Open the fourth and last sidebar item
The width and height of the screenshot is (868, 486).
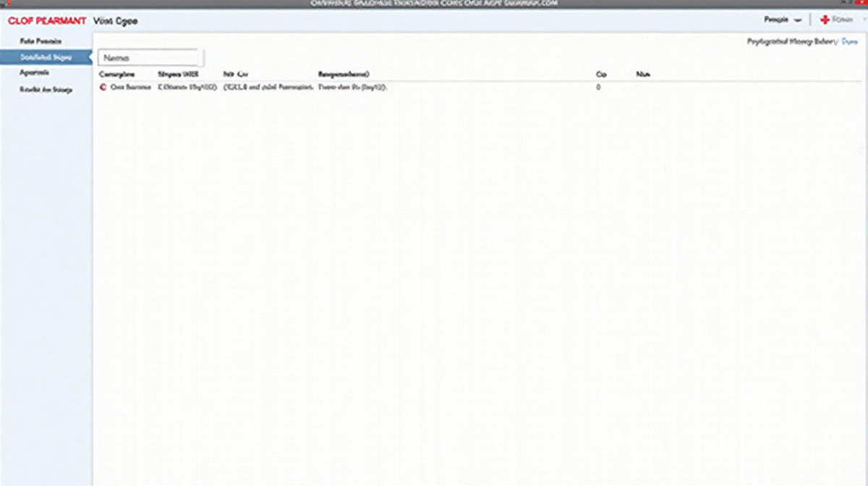46,90
